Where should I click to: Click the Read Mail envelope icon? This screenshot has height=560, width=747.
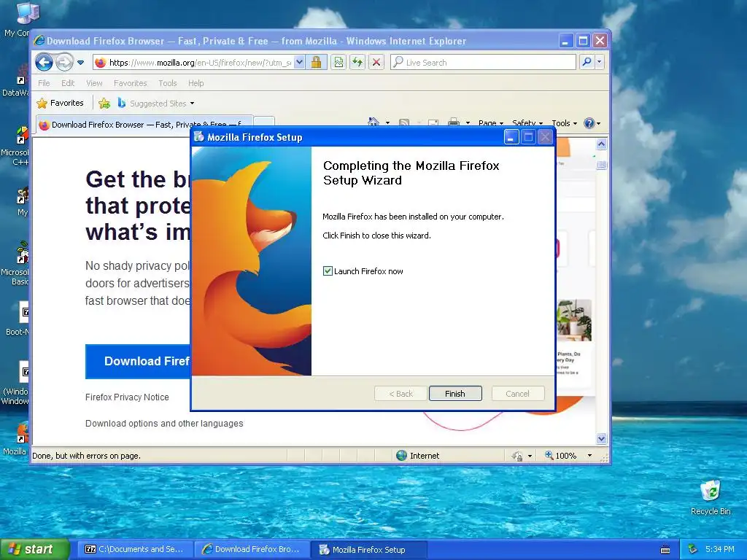(x=433, y=122)
